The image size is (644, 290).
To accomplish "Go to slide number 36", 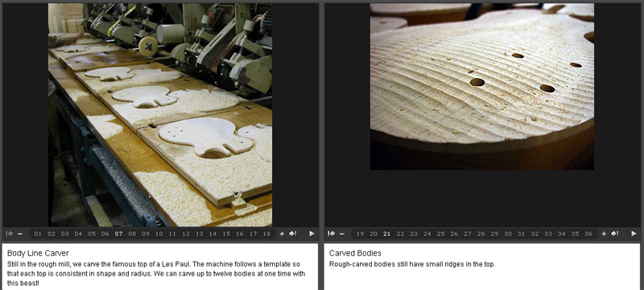I will pos(588,234).
